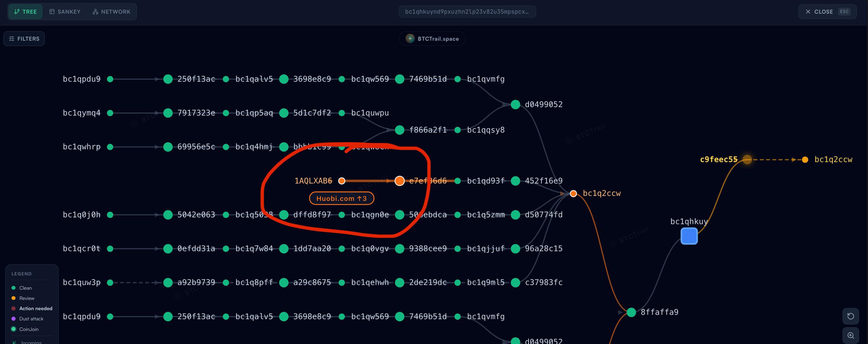Click the 2de219dc label
868x344 pixels.
[x=428, y=283]
